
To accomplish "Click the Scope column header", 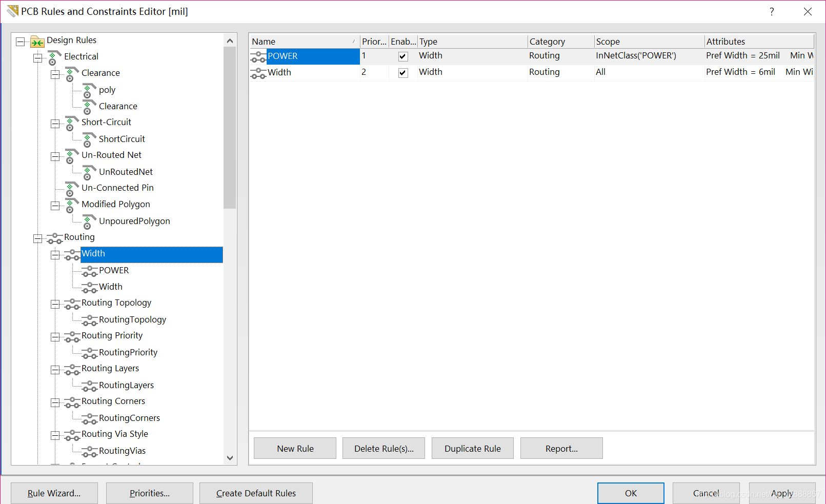I will (648, 42).
